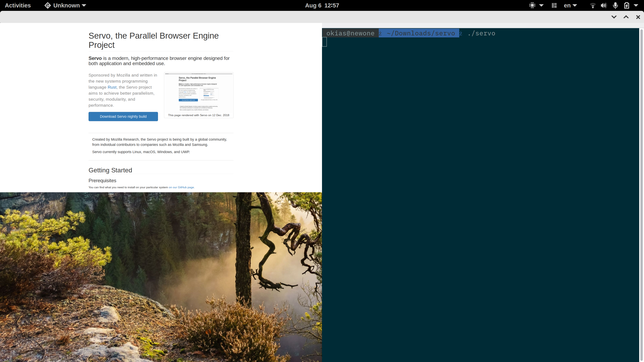Click the line 'Servo currently supports Linux, macOS, Windows, and UWP.'
644x362 pixels.
click(141, 152)
